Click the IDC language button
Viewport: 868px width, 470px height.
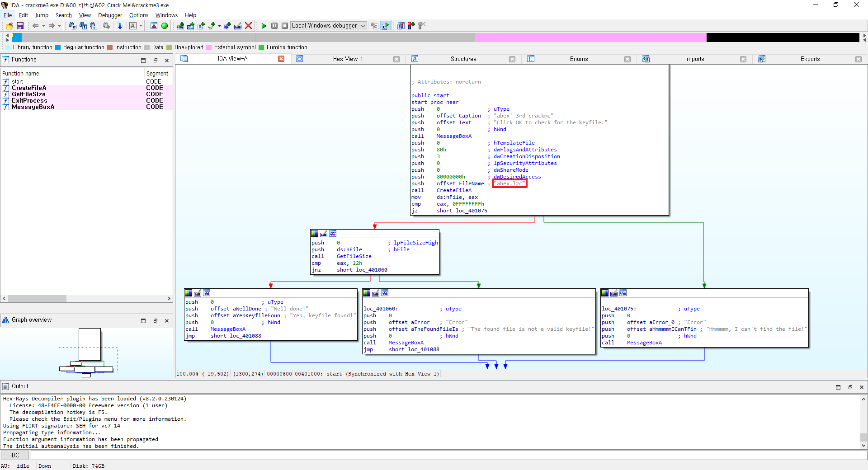pyautogui.click(x=15, y=455)
